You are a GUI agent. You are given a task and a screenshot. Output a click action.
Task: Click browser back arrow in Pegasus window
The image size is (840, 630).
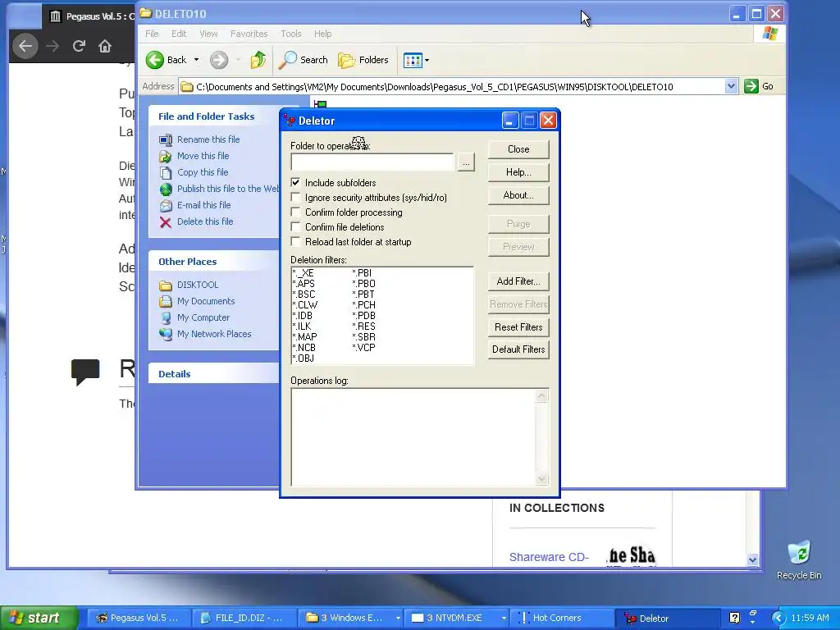coord(25,46)
